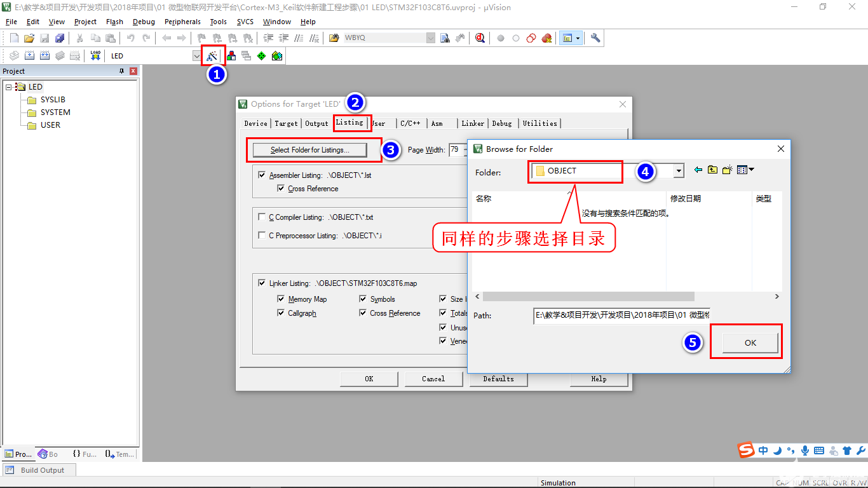The image size is (868, 488).
Task: Select the SYSLIB group in Project tree
Action: [x=53, y=100]
